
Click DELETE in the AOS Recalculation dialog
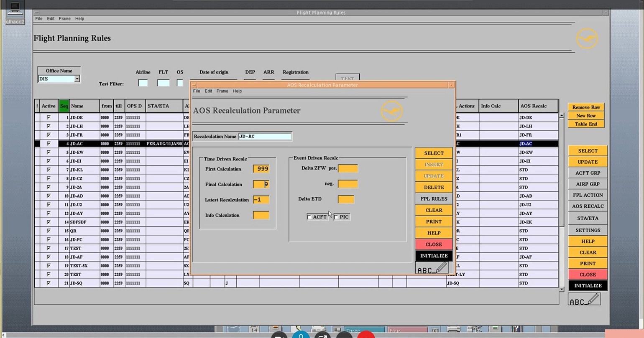tap(434, 188)
